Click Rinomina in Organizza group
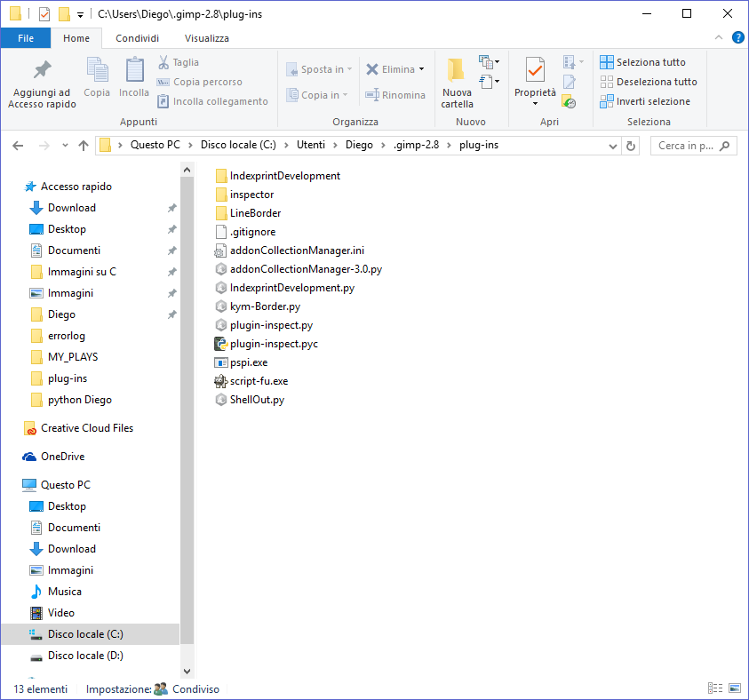 (395, 95)
